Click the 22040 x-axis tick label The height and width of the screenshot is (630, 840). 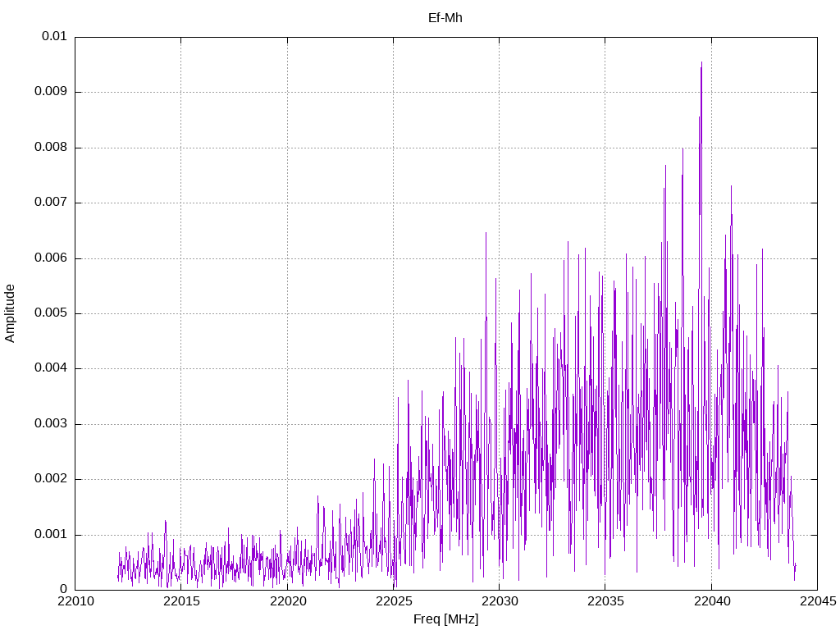711,602
